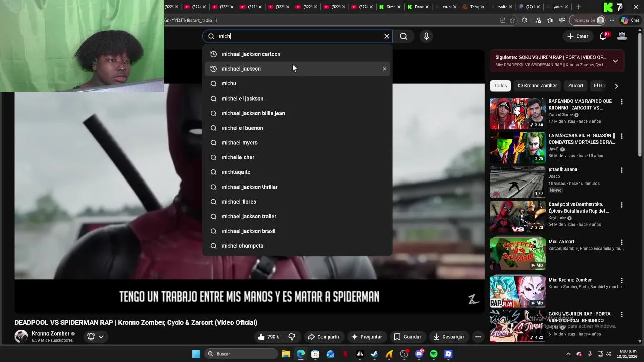This screenshot has width=644, height=362.
Task: Open browser settings three-dot menu
Action: coord(612,20)
